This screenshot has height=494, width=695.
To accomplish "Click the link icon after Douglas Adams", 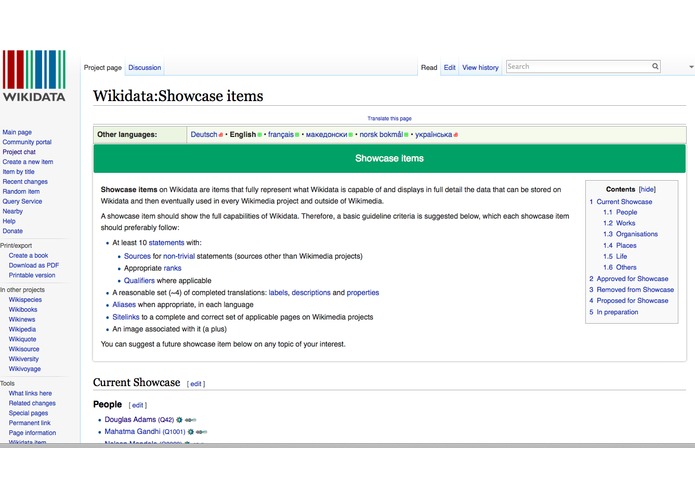I will pyautogui.click(x=190, y=420).
